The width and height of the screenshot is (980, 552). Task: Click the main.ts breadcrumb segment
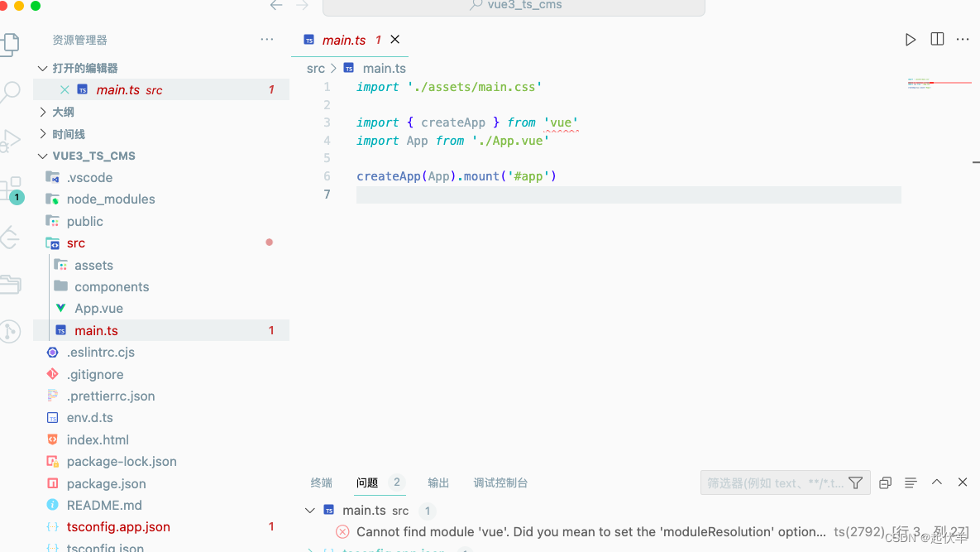(384, 68)
